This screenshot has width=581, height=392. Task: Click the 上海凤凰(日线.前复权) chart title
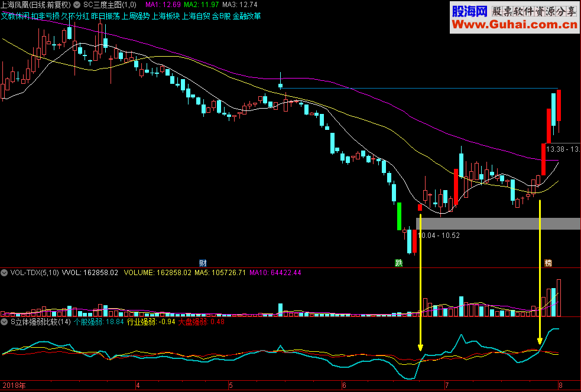coord(35,5)
